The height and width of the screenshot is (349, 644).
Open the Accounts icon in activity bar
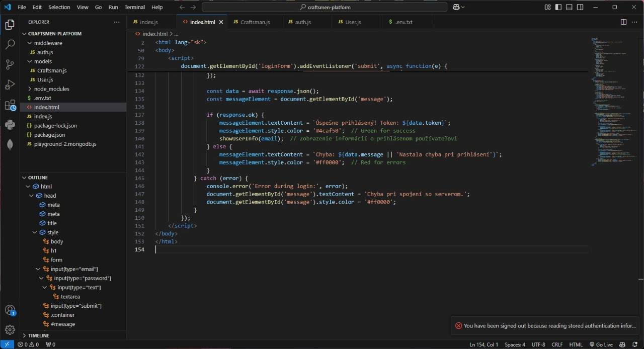[x=10, y=310]
